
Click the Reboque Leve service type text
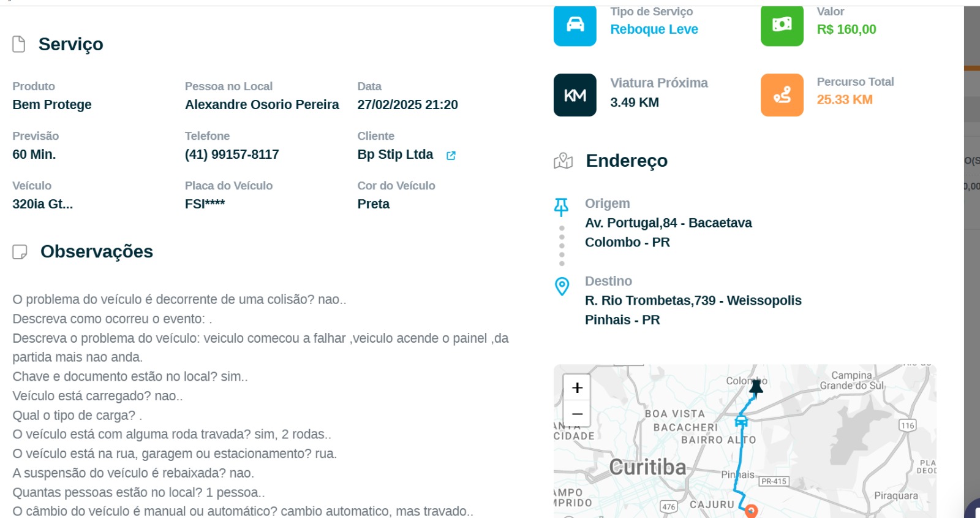point(654,29)
